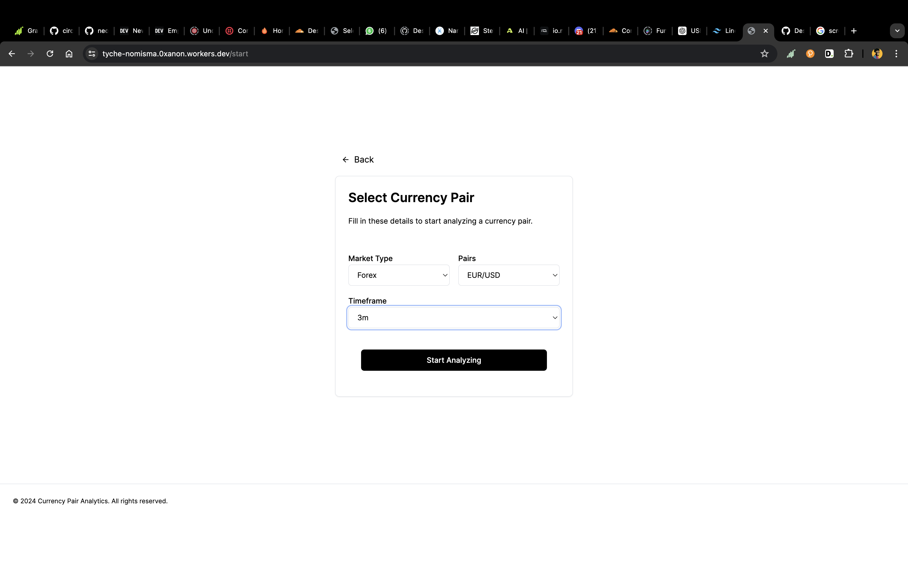The width and height of the screenshot is (908, 588).
Task: Open the Pairs dropdown showing EUR/USD
Action: point(508,275)
